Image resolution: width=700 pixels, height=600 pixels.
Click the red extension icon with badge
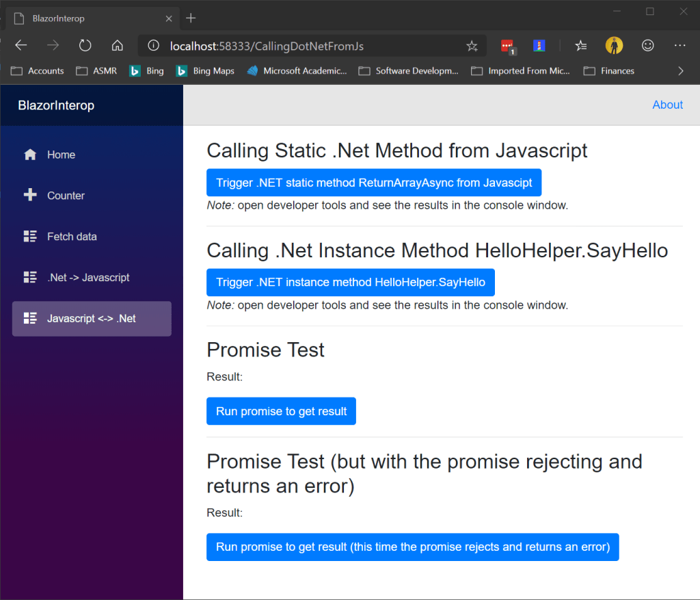tap(507, 46)
